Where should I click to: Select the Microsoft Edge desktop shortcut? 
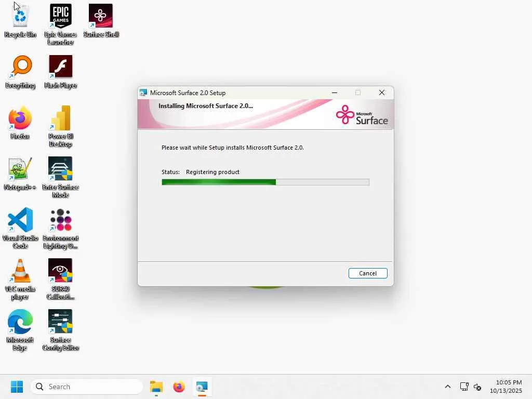tap(20, 330)
